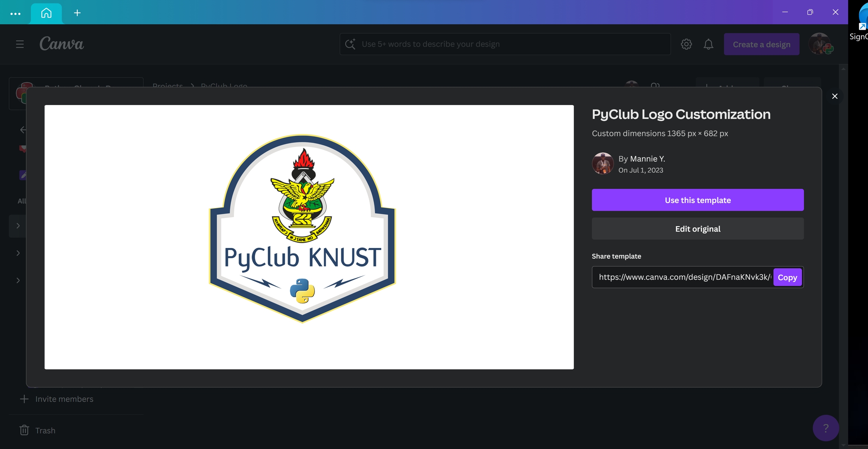Click the Edit original button
The image size is (868, 449).
697,229
